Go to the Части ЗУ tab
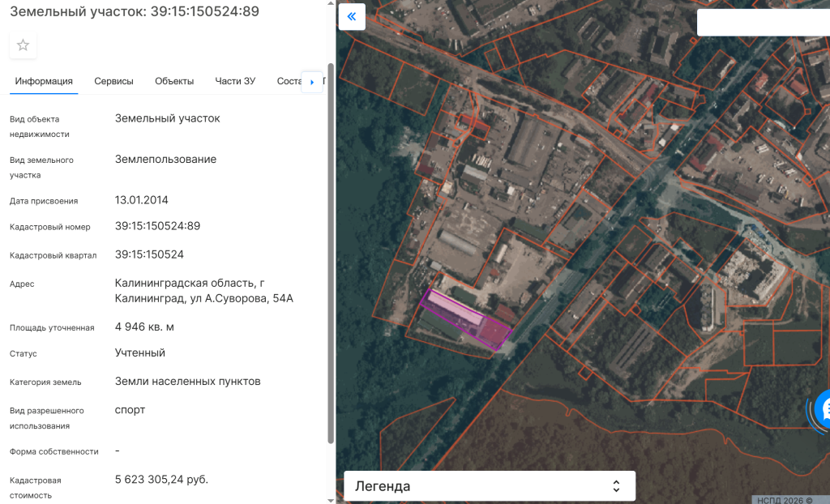 pyautogui.click(x=235, y=81)
